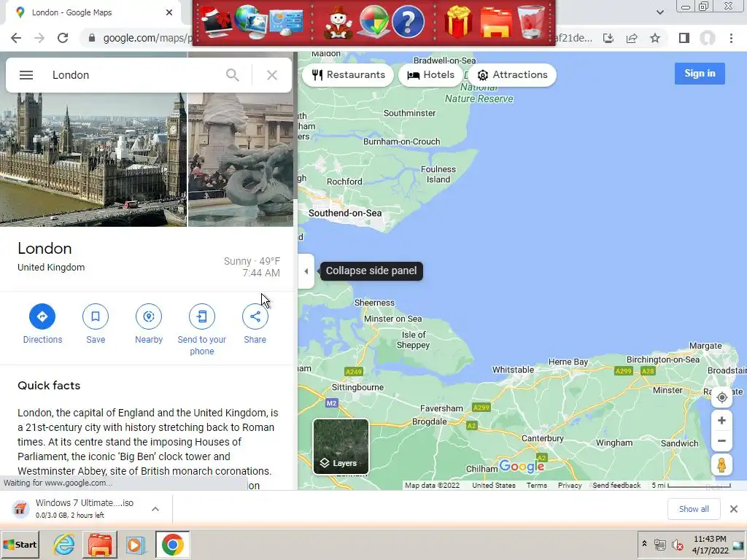The width and height of the screenshot is (747, 560).
Task: Show all downloads
Action: click(694, 509)
